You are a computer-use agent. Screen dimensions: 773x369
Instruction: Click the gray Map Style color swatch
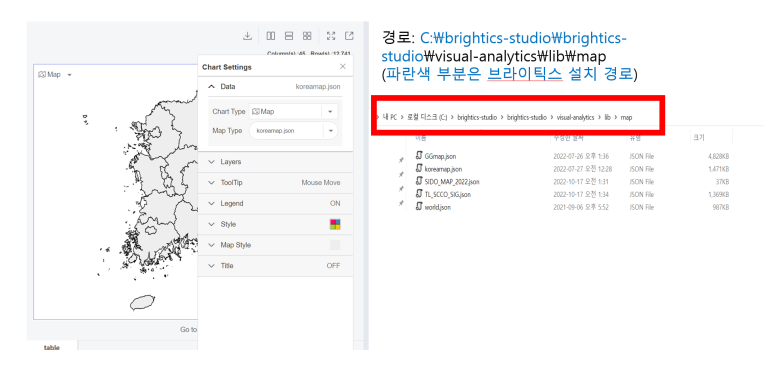pos(335,245)
